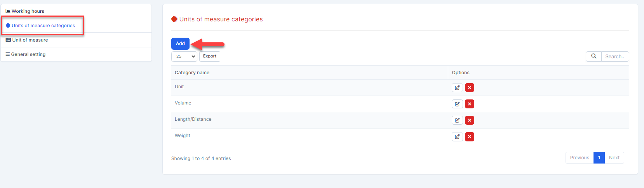Click the search magnifier icon
Image resolution: width=644 pixels, height=188 pixels.
click(x=594, y=56)
